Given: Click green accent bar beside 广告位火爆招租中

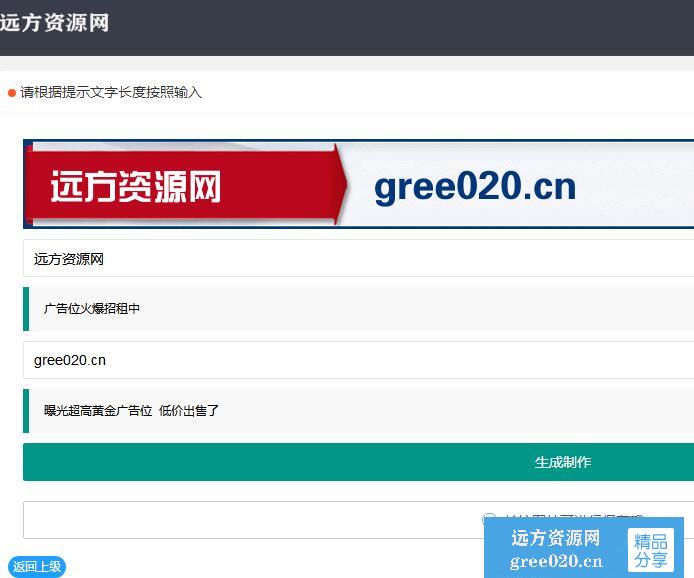Looking at the screenshot, I should coord(26,309).
